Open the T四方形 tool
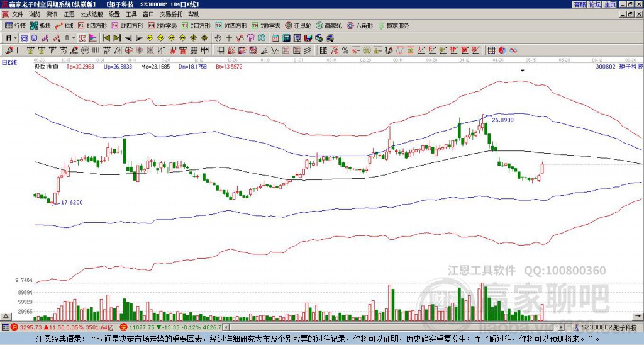 196,25
